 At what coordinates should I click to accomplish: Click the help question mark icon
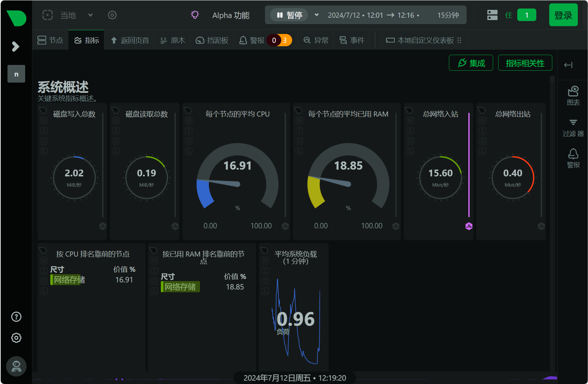(x=16, y=317)
